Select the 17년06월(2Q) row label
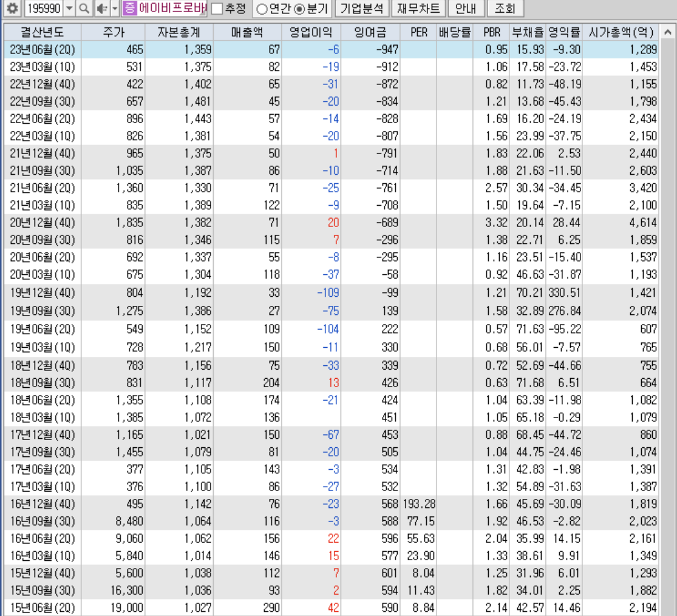 43,469
